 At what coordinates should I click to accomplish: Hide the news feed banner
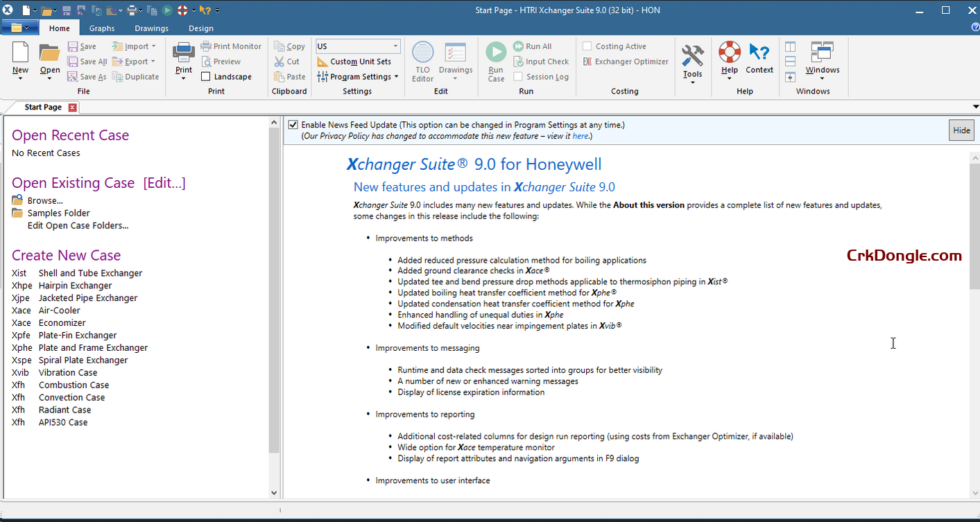tap(961, 130)
